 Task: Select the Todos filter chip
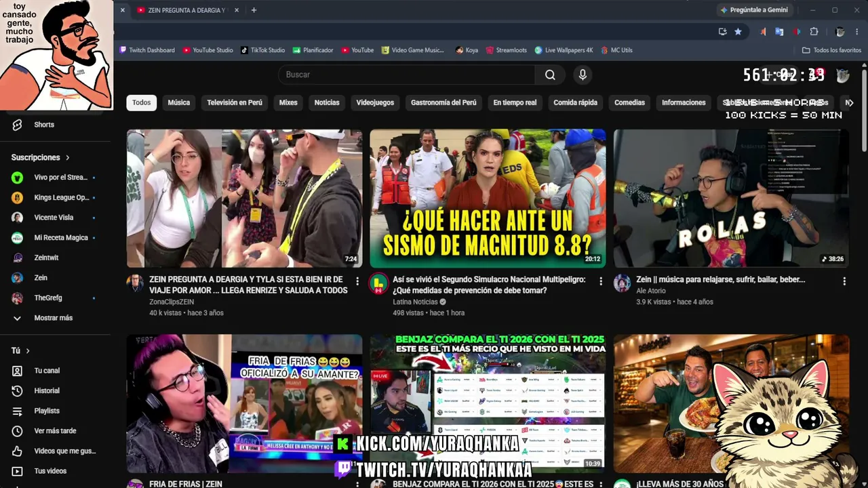[x=142, y=102]
